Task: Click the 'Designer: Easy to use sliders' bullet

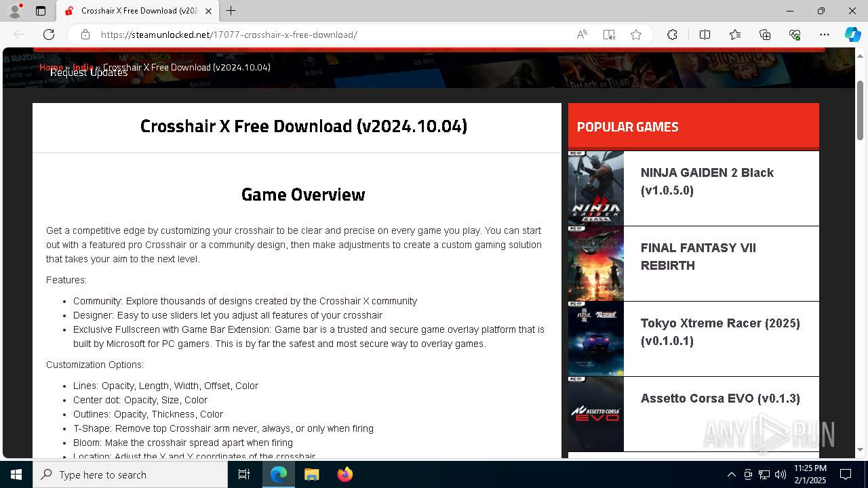Action: coord(228,315)
